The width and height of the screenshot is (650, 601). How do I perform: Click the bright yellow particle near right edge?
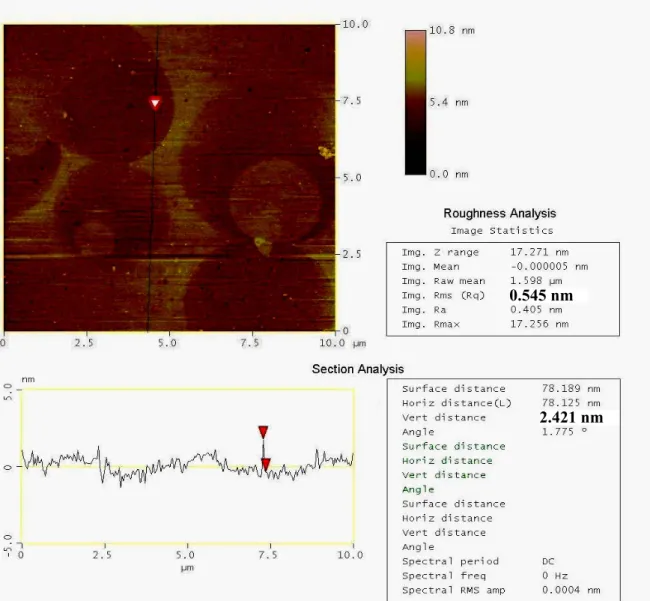(x=326, y=152)
